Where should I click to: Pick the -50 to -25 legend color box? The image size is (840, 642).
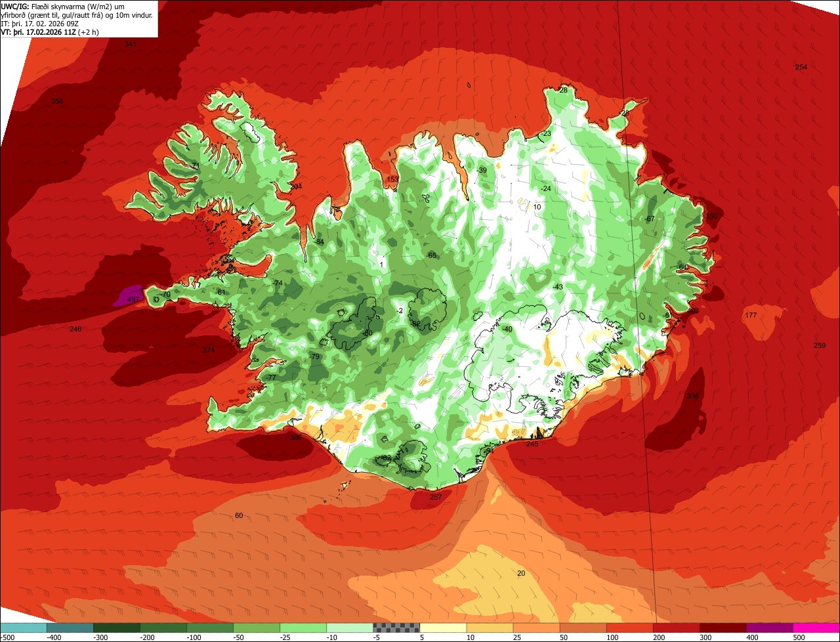pos(257,628)
